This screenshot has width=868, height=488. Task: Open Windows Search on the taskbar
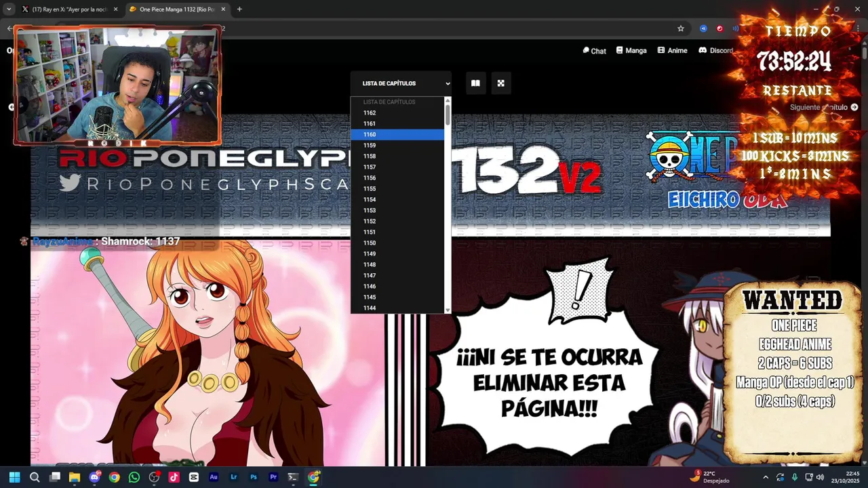click(35, 477)
